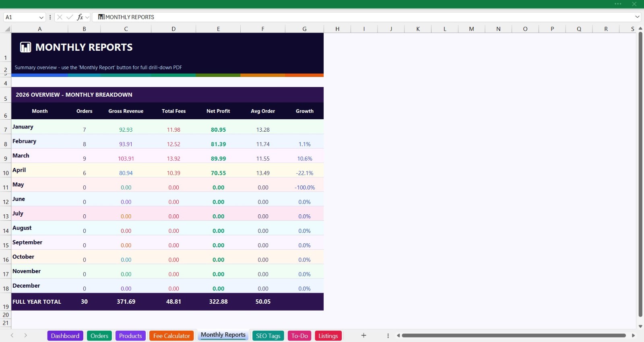This screenshot has width=644, height=342.
Task: Select column A header
Action: (x=39, y=29)
